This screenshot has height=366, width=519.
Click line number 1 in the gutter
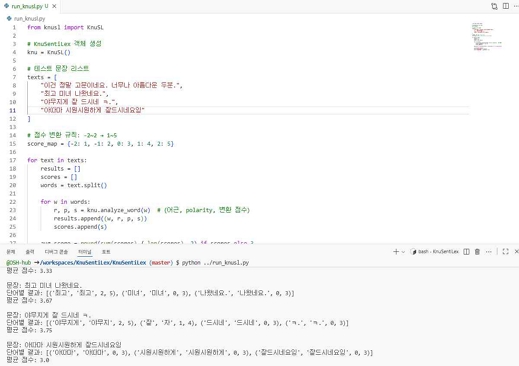pyautogui.click(x=14, y=27)
